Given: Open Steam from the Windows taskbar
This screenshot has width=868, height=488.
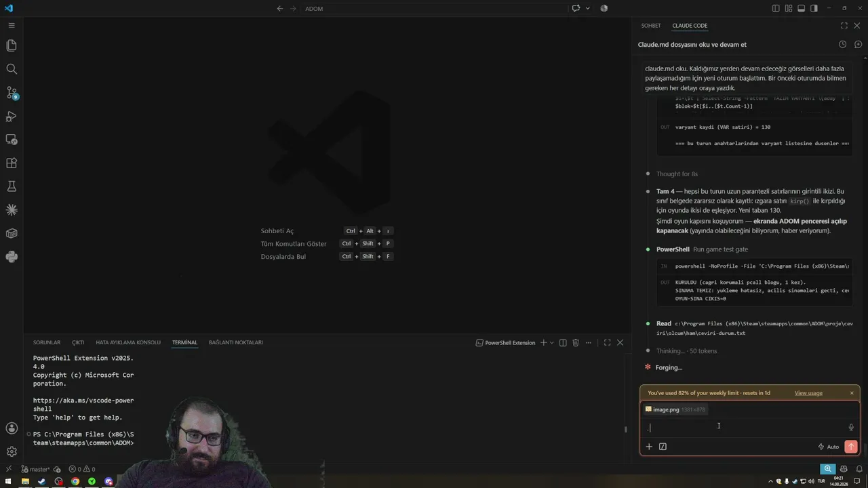Looking at the screenshot, I should pyautogui.click(x=41, y=481).
